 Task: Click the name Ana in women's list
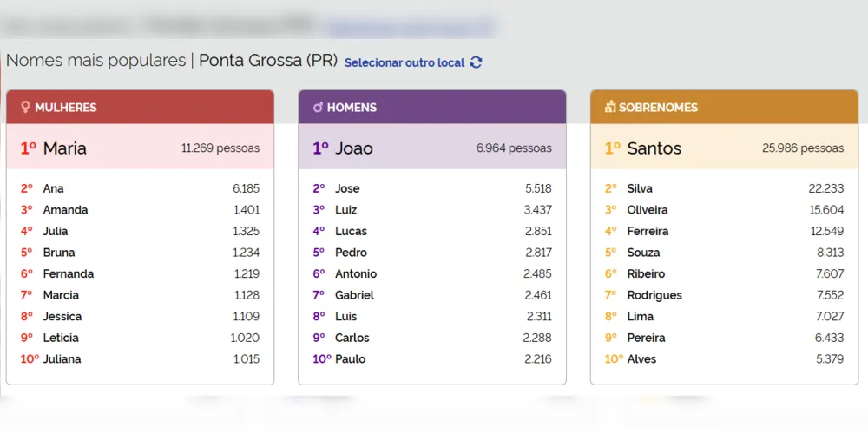tap(53, 188)
